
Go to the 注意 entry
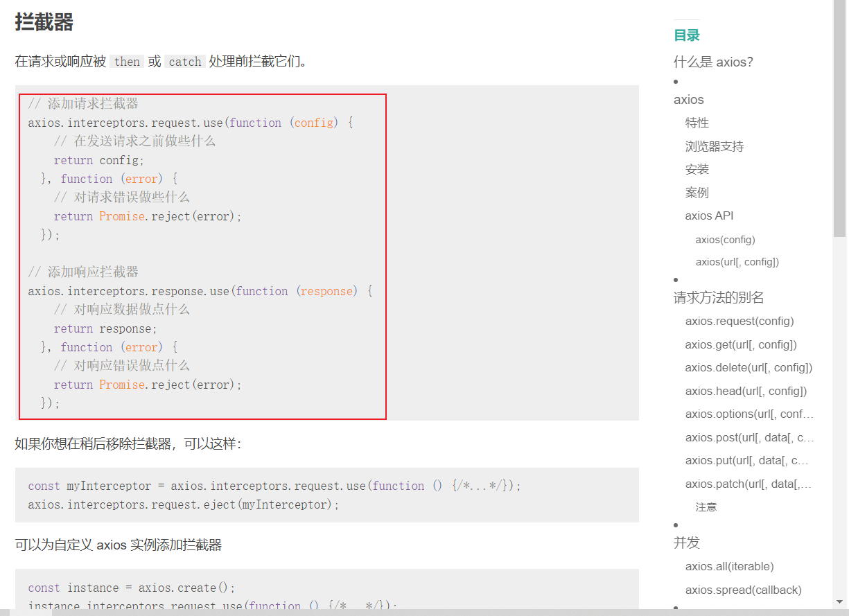tap(706, 507)
